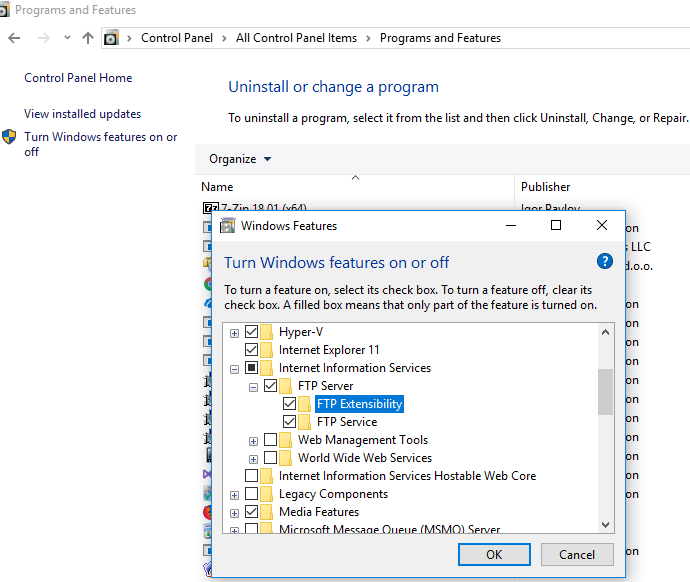Image resolution: width=690 pixels, height=582 pixels.
Task: Click the Hostable Web Core folder icon
Action: pyautogui.click(x=267, y=476)
